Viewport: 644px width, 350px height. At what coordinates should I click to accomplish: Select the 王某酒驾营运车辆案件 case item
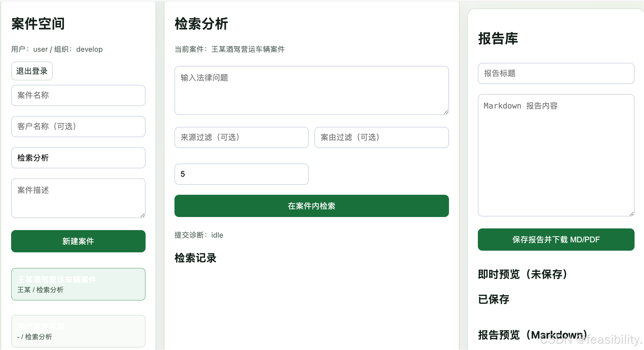coord(78,284)
